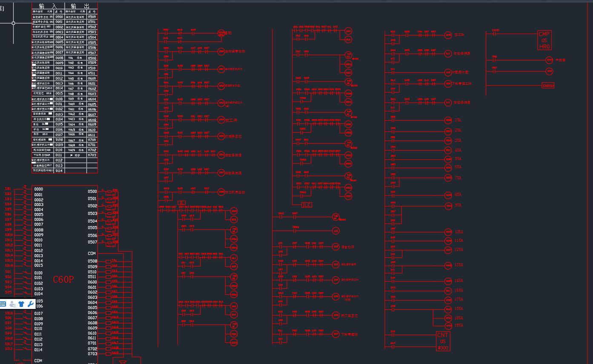593x364 pixels.
Task: Click the account/person icon on the input toolbar
Action: 12,304
